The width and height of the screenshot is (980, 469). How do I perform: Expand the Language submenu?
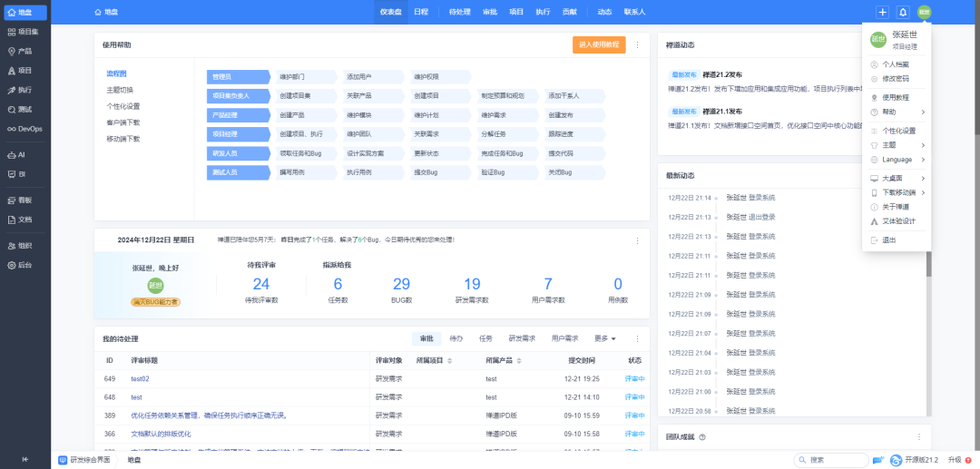(x=897, y=160)
